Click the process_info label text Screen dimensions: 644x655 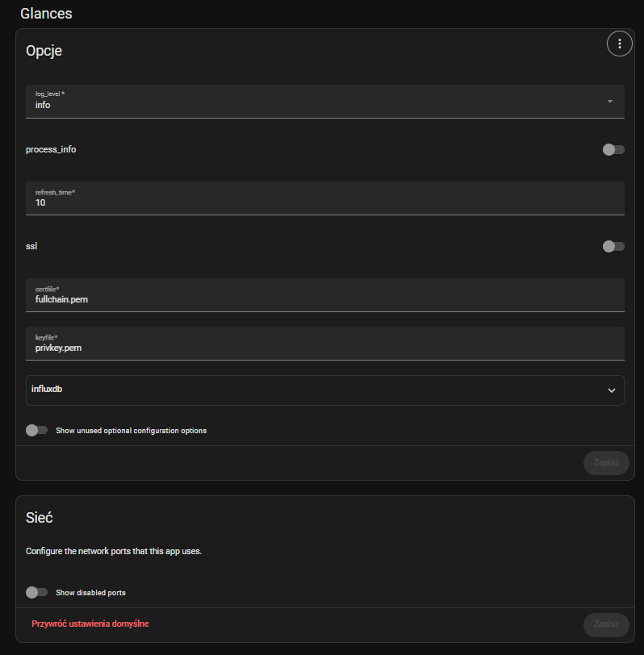click(51, 149)
